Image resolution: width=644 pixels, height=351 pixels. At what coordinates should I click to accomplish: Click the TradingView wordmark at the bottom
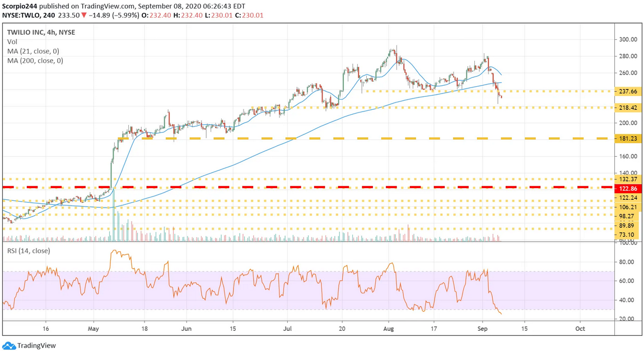[x=36, y=345]
